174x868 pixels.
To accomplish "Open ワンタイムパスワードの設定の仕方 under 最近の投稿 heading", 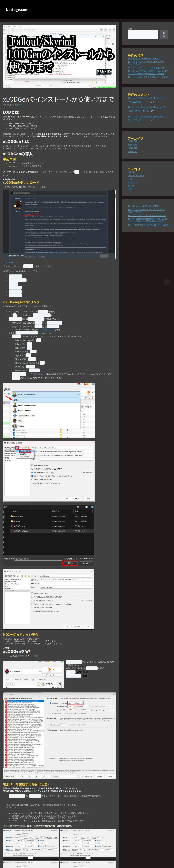I will tap(146, 68).
